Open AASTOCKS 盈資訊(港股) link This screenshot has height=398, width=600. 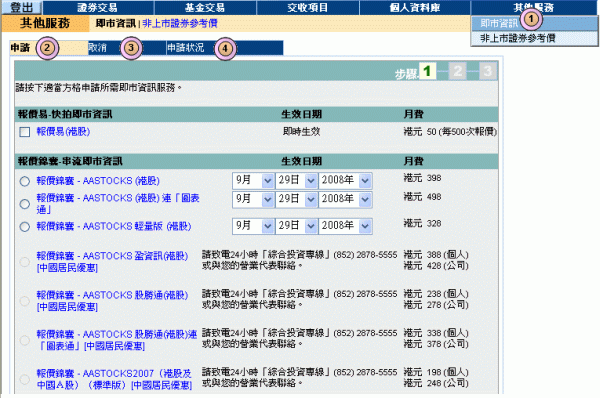click(112, 262)
